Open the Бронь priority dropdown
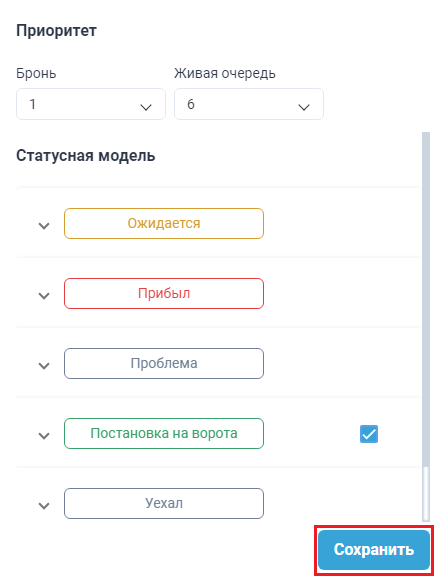Image resolution: width=434 pixels, height=579 pixels. [91, 104]
